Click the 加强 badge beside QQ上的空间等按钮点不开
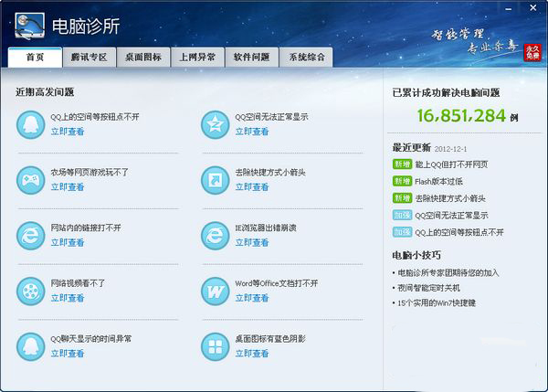Viewport: 548px width, 392px height. point(402,232)
